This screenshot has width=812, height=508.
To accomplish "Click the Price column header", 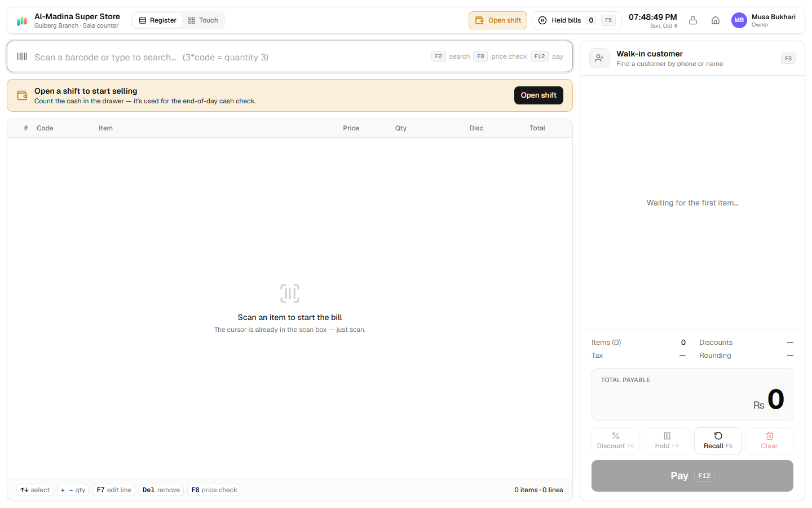I will click(x=351, y=128).
